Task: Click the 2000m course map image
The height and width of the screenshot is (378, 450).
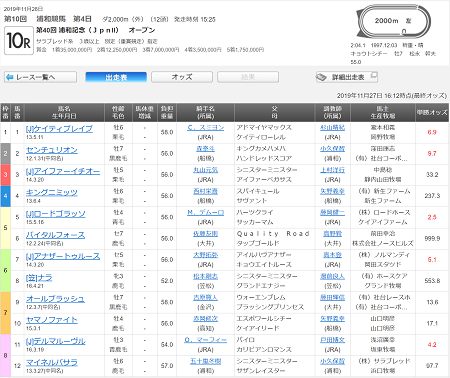Action: (x=393, y=21)
